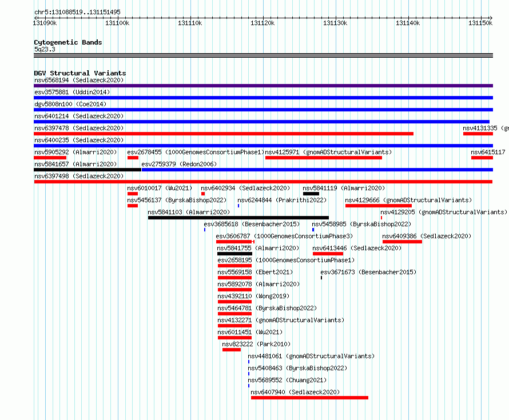Click the Cytogenetic Bands track heading
The image size is (509, 420).
pyautogui.click(x=68, y=42)
